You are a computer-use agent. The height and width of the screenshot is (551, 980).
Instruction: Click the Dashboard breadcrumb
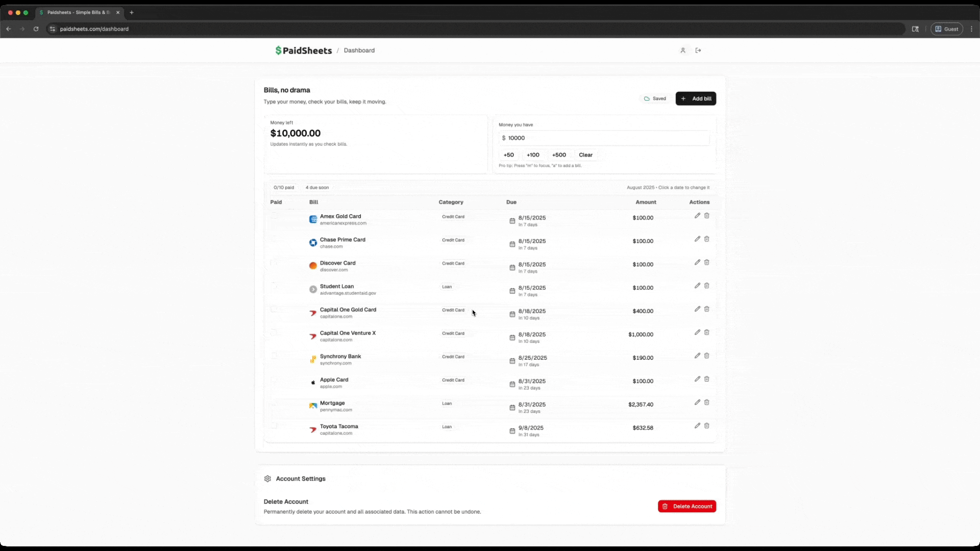[x=359, y=51]
